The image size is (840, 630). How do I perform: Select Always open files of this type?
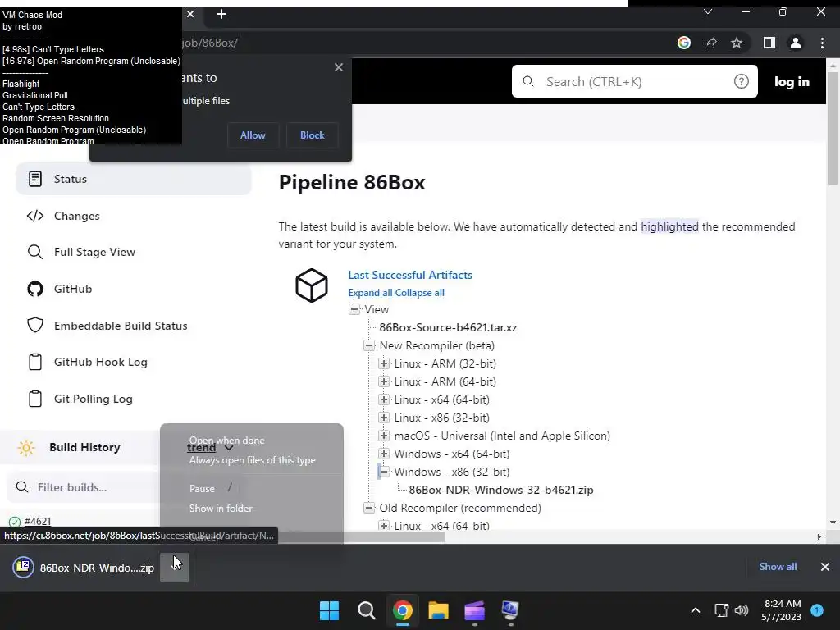tap(253, 460)
